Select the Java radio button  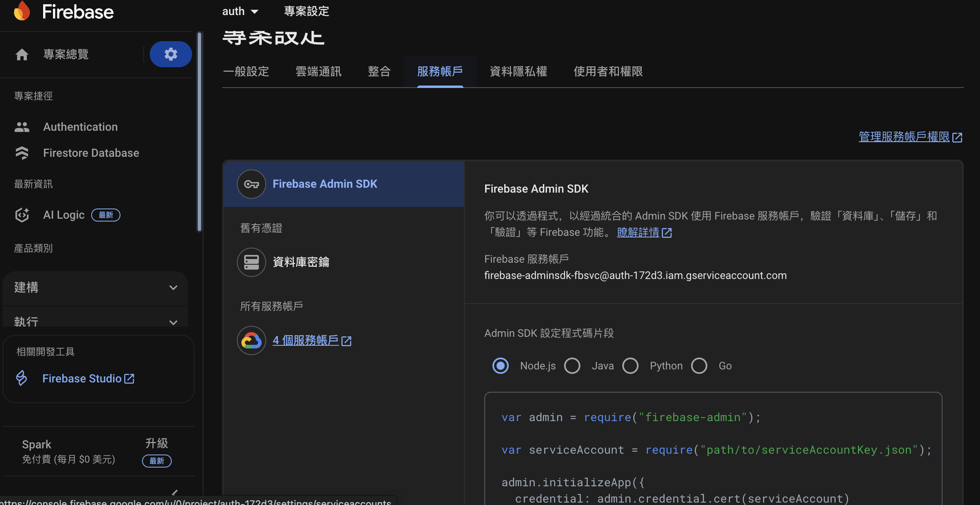pyautogui.click(x=572, y=366)
